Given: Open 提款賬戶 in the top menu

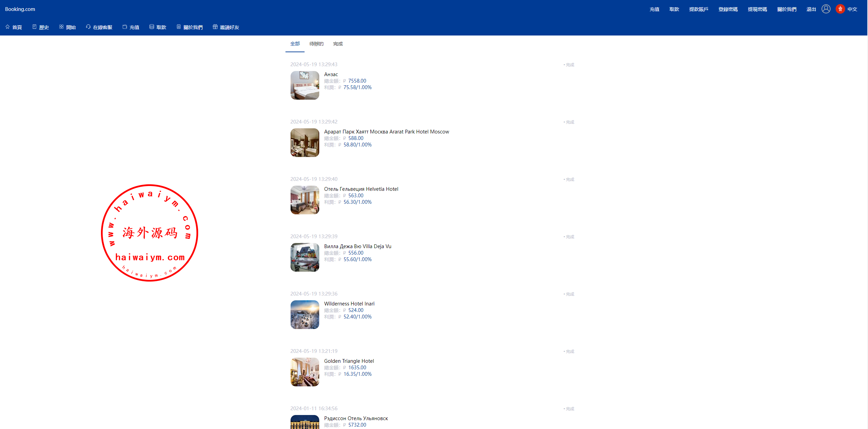Looking at the screenshot, I should coord(698,9).
